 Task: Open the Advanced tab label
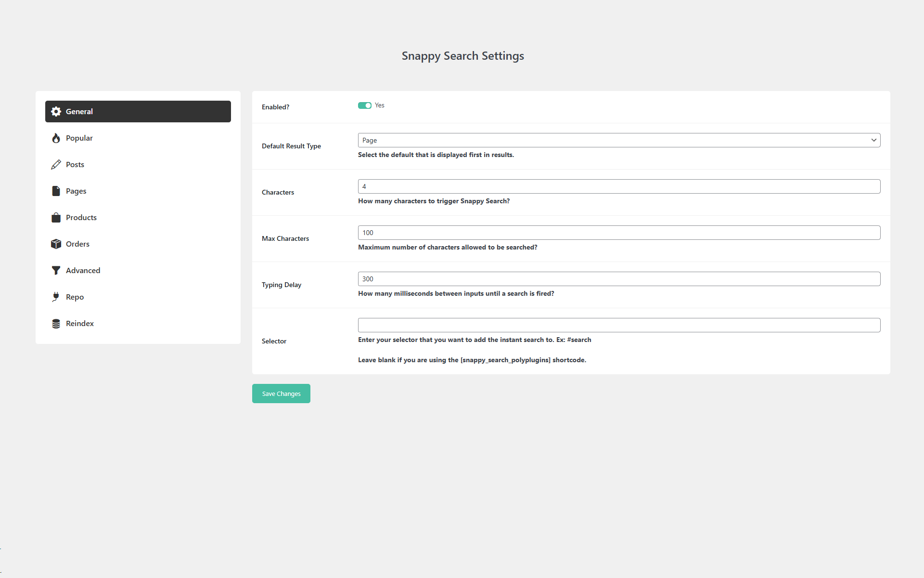tap(83, 270)
